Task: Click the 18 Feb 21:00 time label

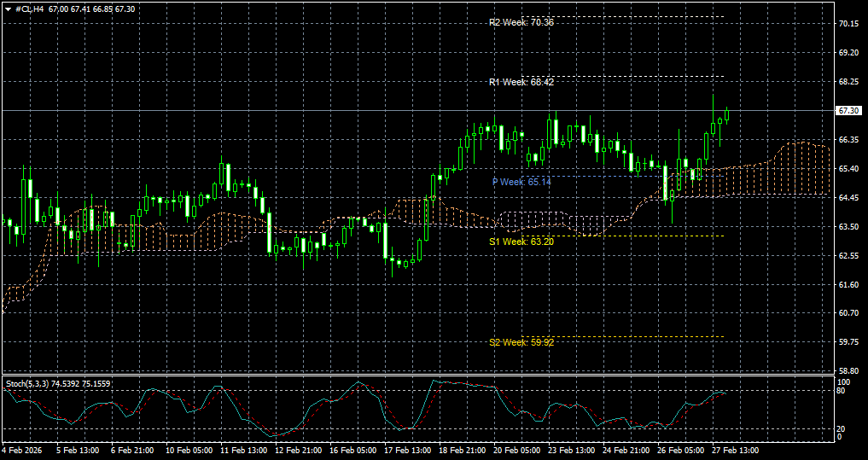Action: click(x=463, y=451)
